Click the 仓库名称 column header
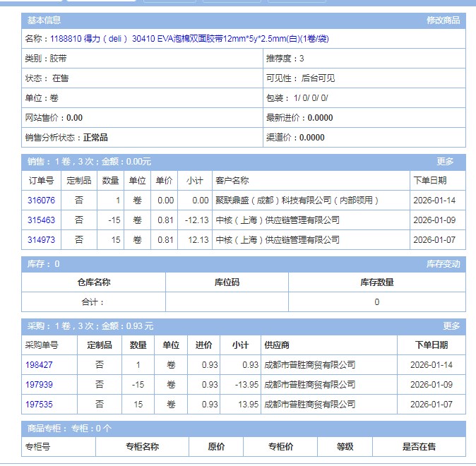The height and width of the screenshot is (466, 476). (93, 282)
